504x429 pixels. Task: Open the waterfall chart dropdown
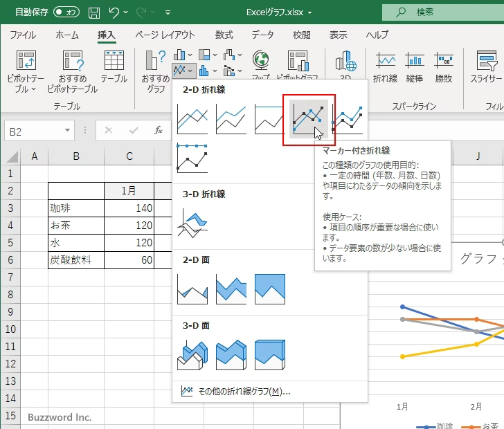[x=233, y=55]
